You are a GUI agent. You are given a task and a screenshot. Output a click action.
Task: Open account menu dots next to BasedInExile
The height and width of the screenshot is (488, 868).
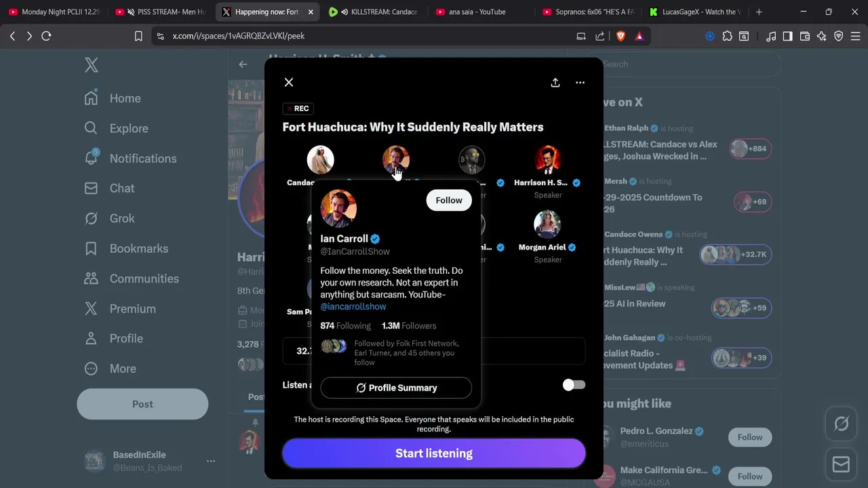[211, 461]
